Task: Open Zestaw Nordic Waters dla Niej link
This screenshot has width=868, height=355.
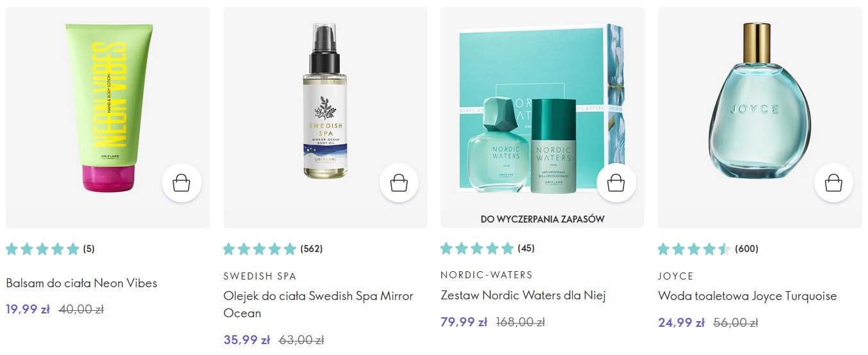Action: [523, 296]
